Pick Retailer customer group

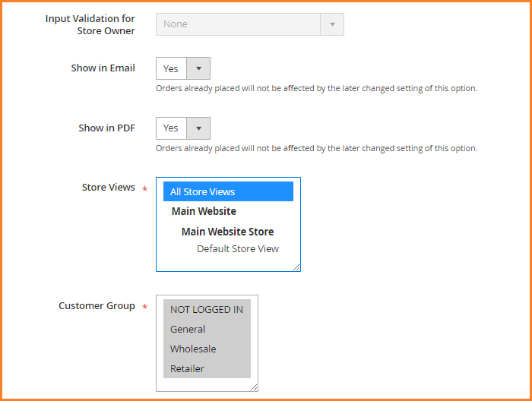[188, 369]
